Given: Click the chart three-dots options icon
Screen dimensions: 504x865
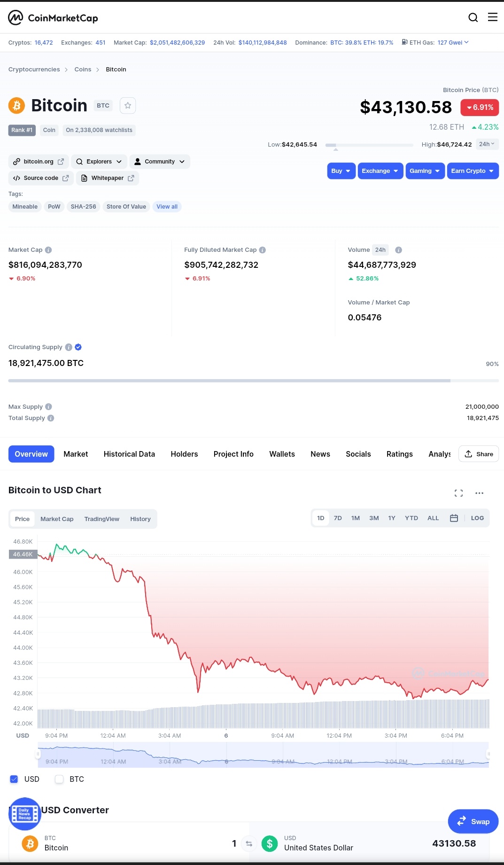Looking at the screenshot, I should [479, 493].
